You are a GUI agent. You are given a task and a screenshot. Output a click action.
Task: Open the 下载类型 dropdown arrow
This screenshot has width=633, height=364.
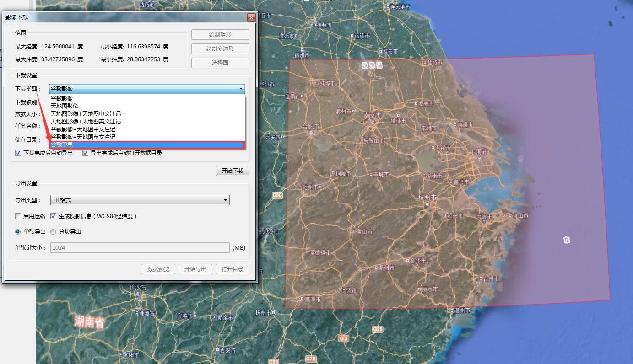(x=241, y=89)
